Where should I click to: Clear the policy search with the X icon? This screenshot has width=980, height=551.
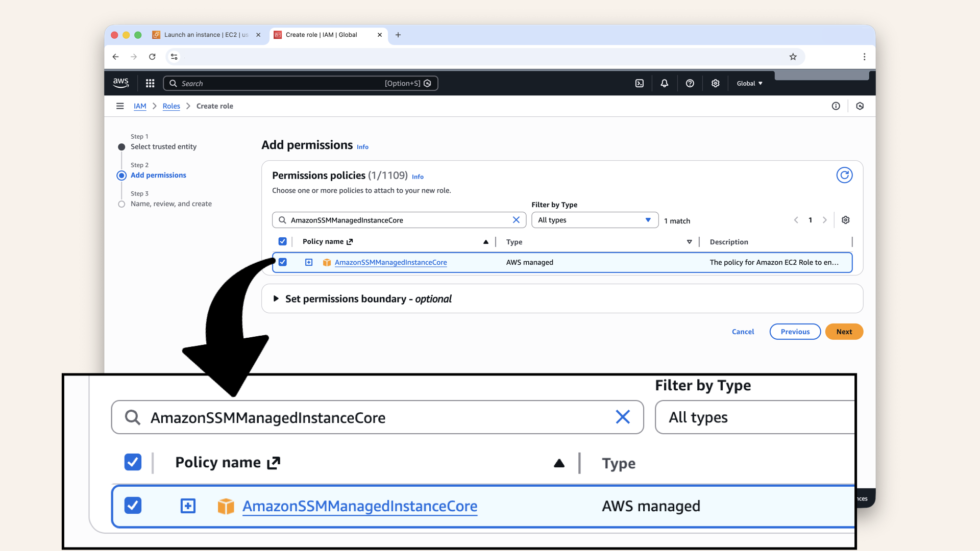(x=516, y=220)
